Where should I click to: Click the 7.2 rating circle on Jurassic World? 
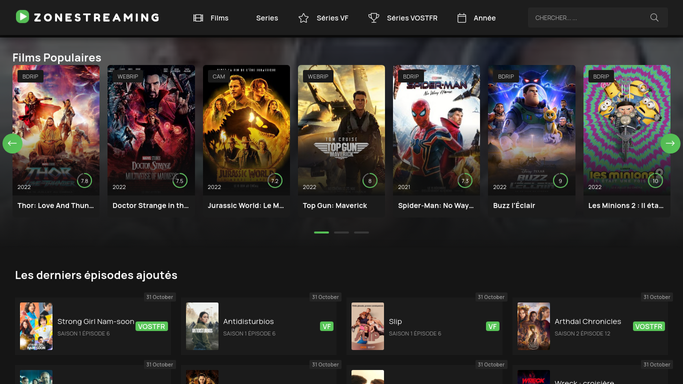pos(275,180)
